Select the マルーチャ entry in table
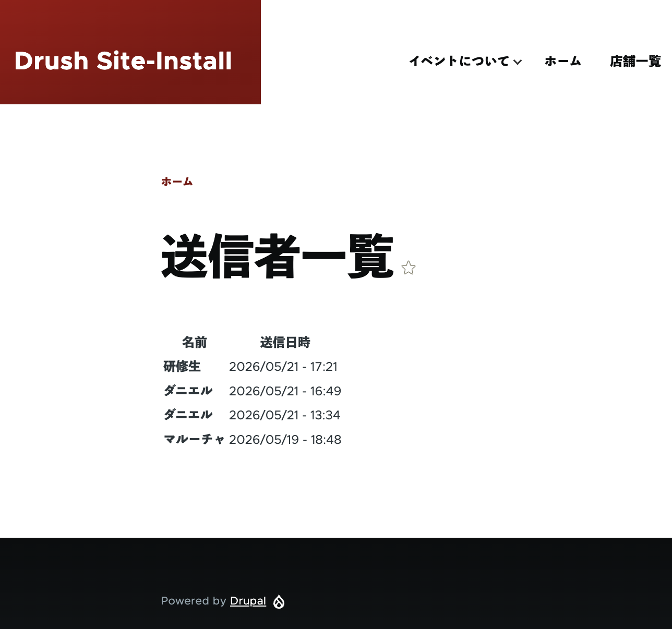The width and height of the screenshot is (672, 629). [x=195, y=439]
